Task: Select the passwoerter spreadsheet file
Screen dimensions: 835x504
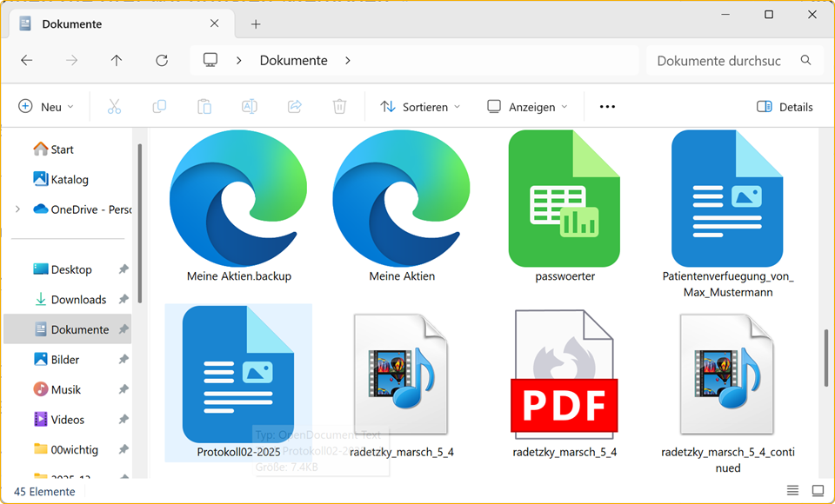Action: click(564, 209)
